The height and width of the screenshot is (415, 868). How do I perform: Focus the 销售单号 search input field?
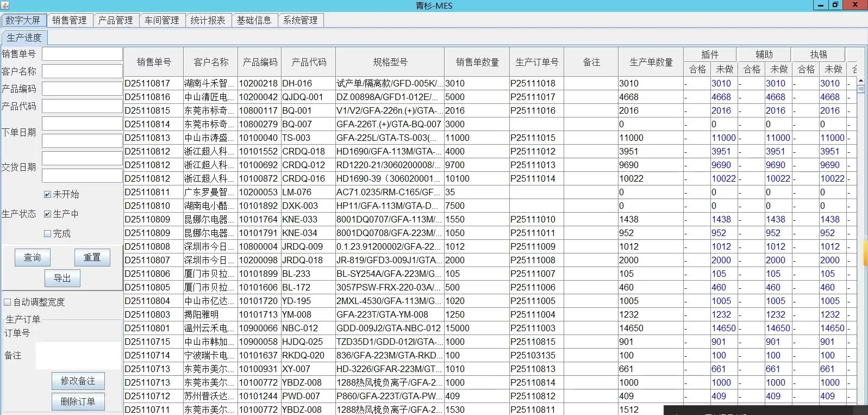[82, 54]
